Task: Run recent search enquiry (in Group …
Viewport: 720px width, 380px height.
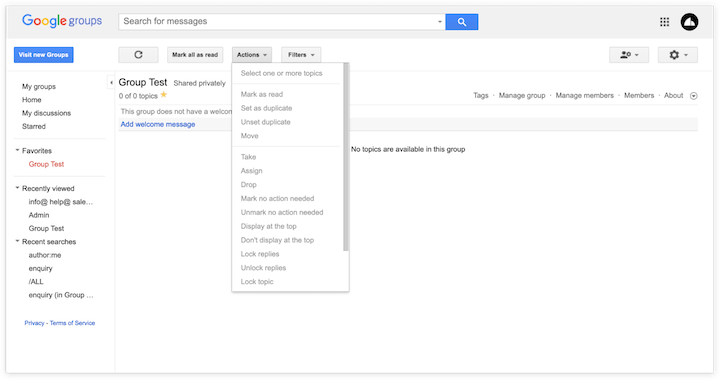Action: 61,295
